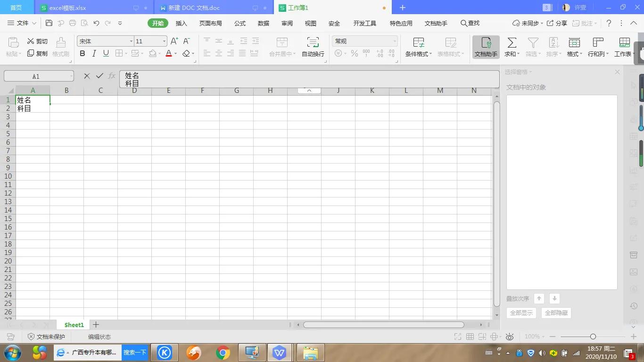Screen dimensions: 644x362
Task: Click the 分享 (Share) icon
Action: point(550,23)
